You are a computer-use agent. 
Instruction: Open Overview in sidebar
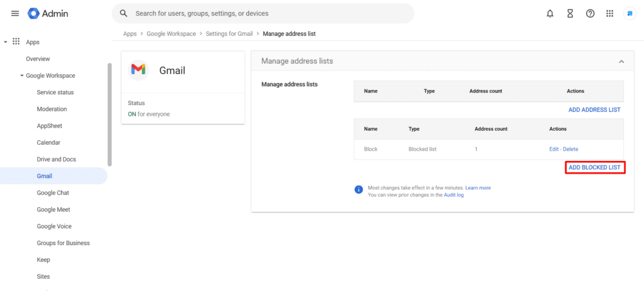click(38, 58)
